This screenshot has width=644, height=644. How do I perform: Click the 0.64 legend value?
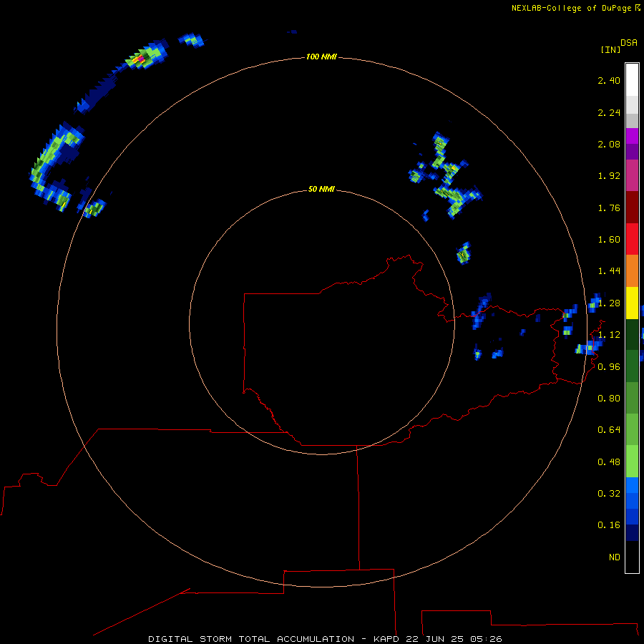click(609, 430)
